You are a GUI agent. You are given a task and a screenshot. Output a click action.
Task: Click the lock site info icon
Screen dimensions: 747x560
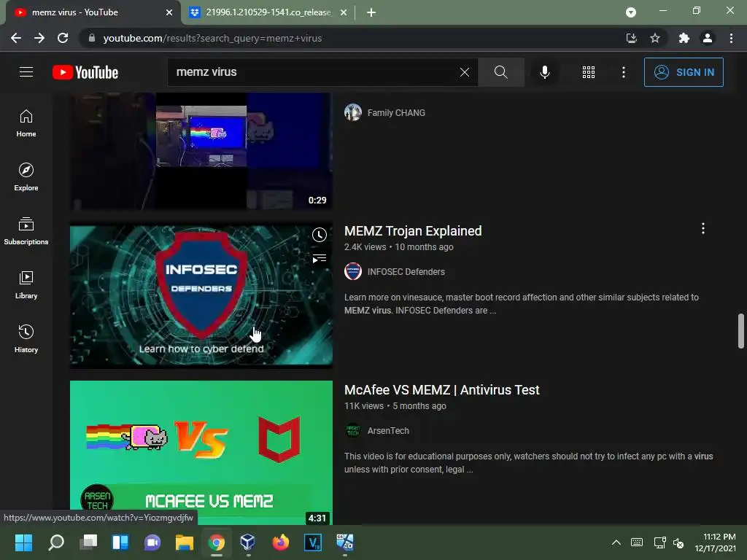tap(92, 38)
